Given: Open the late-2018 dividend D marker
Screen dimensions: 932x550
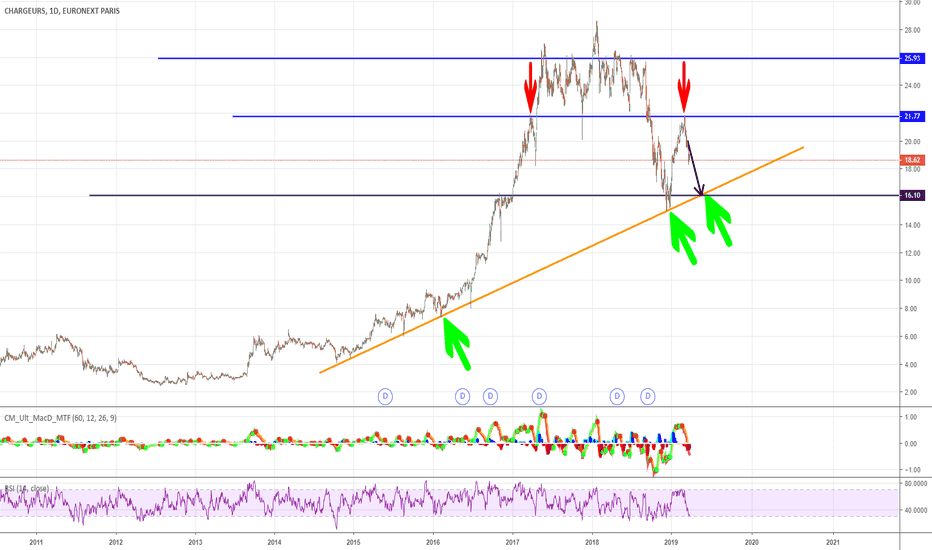Looking at the screenshot, I should pyautogui.click(x=648, y=396).
